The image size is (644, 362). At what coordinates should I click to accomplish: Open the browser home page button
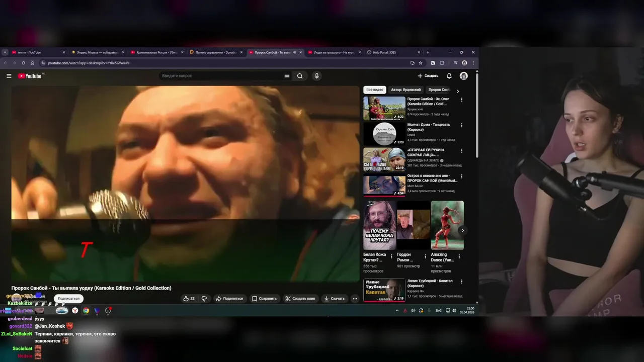[32, 63]
